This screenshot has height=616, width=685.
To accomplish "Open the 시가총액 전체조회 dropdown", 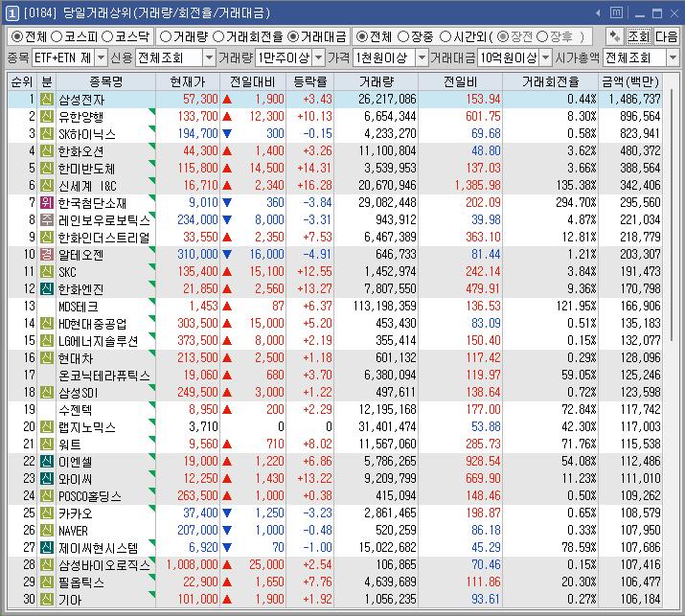I will (673, 57).
